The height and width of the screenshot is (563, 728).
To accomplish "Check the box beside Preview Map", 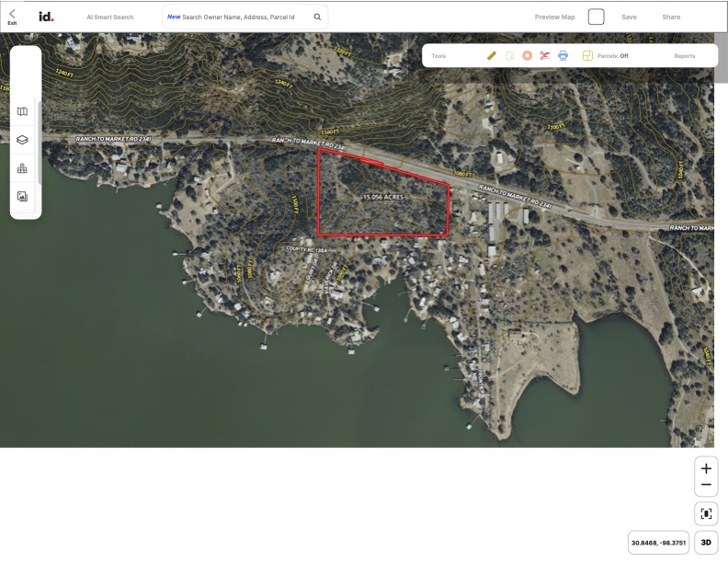I will coord(596,17).
